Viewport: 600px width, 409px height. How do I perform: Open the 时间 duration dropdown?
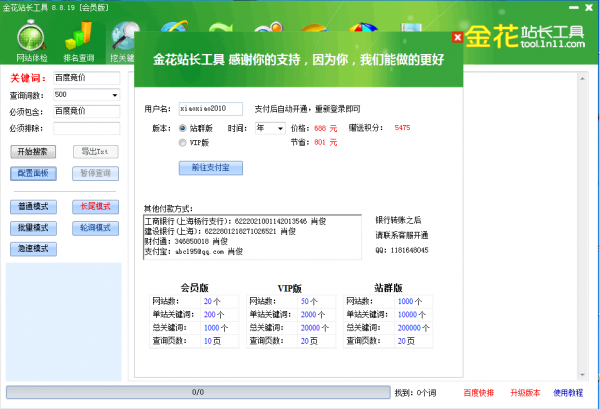(270, 128)
